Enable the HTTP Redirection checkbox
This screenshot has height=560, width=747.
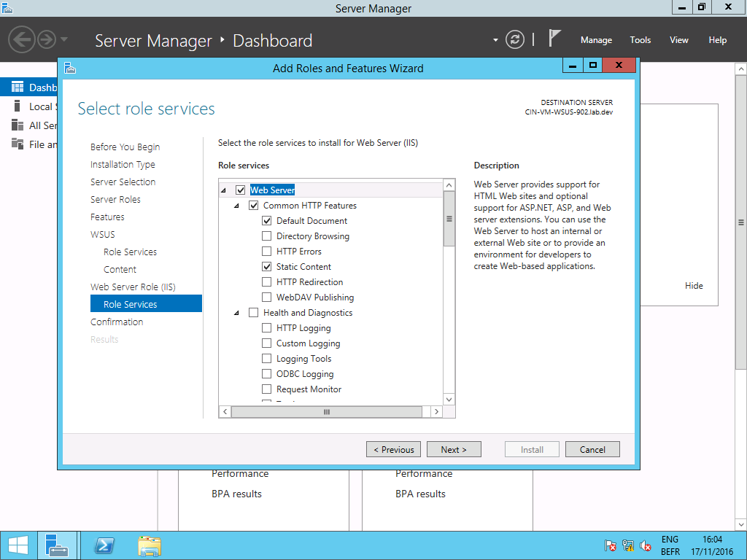click(x=267, y=282)
